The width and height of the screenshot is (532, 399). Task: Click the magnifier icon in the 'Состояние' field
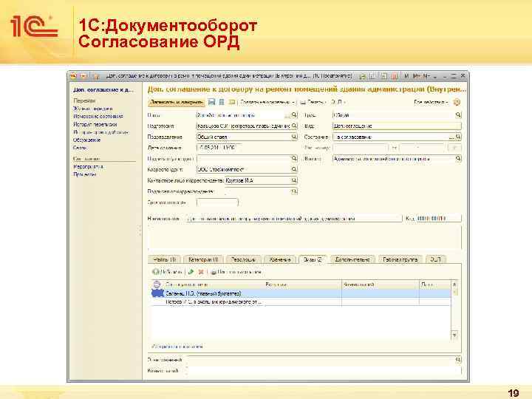458,137
